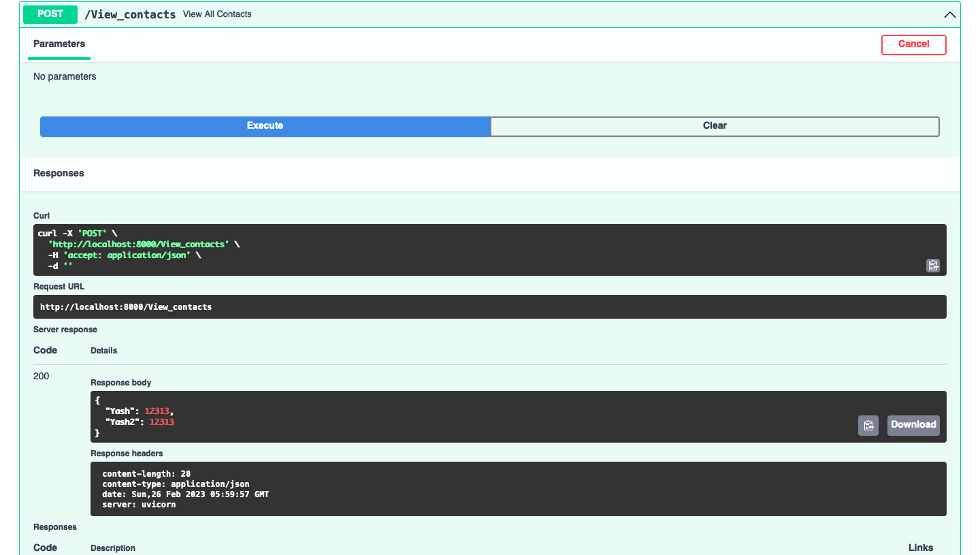Collapse the View_contacts endpoint section

[949, 14]
